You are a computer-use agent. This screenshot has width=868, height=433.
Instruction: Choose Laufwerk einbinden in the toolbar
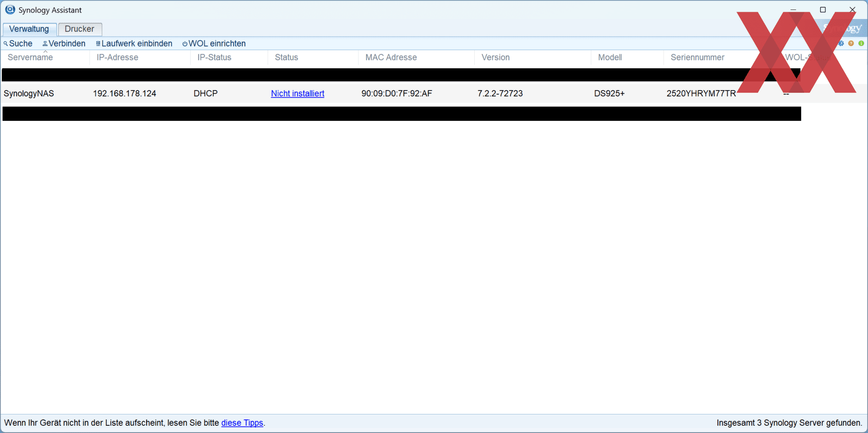[x=134, y=43]
